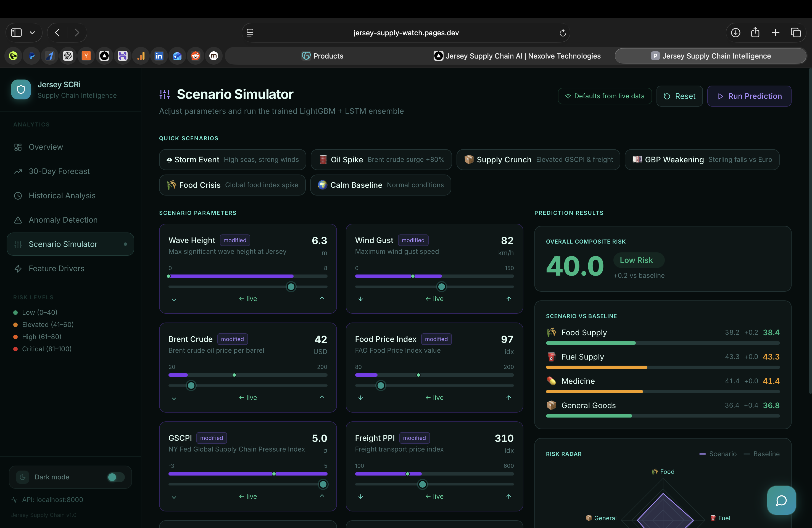
Task: Click the Historical Analysis clock icon
Action: pyautogui.click(x=18, y=196)
